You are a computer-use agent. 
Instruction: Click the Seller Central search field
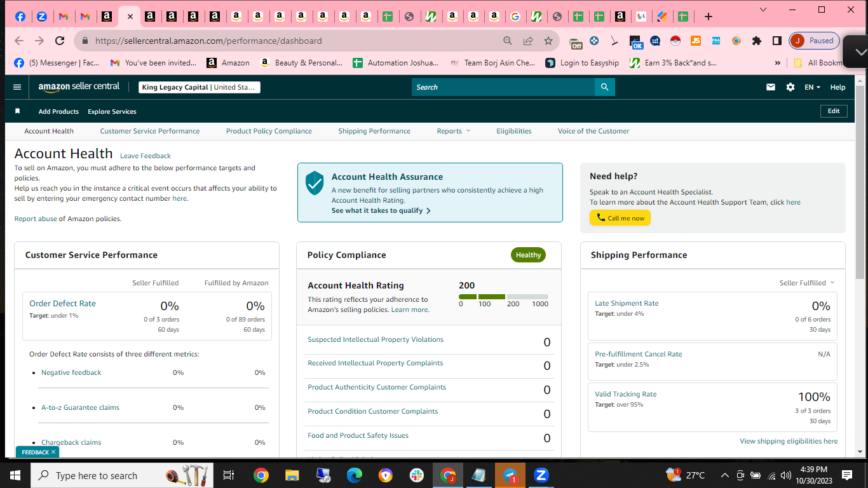point(503,87)
